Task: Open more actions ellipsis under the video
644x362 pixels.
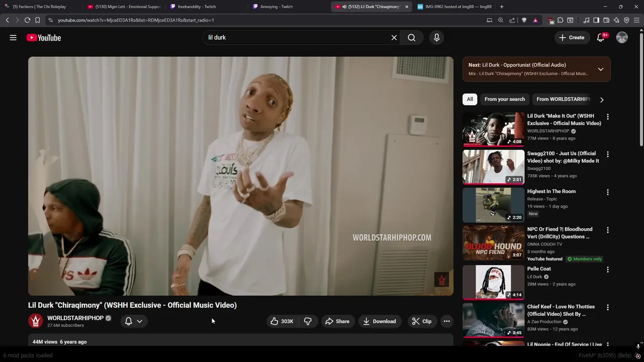Action: click(x=446, y=321)
